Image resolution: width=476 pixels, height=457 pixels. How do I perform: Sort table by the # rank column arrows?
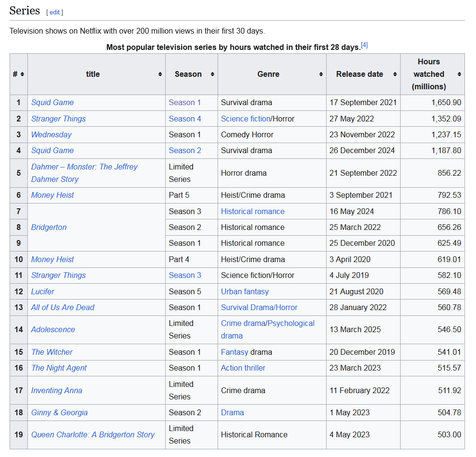(x=22, y=74)
